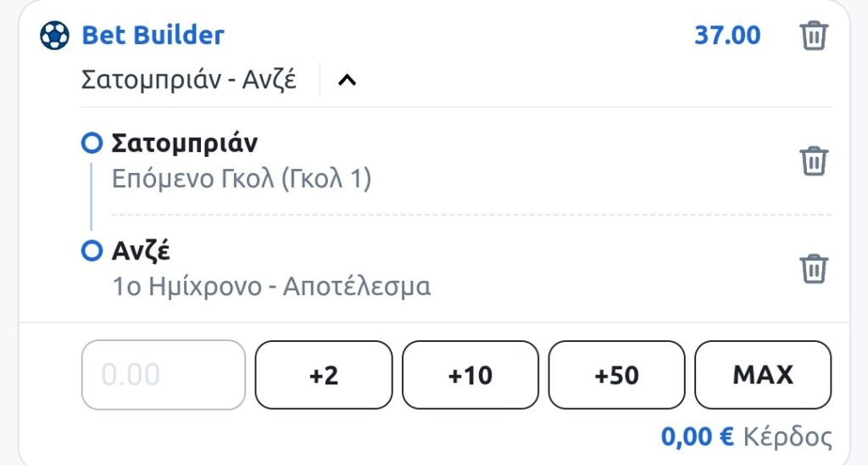Click the 0,00 € Κέρδος payout text
The width and height of the screenshot is (868, 465).
tap(746, 437)
